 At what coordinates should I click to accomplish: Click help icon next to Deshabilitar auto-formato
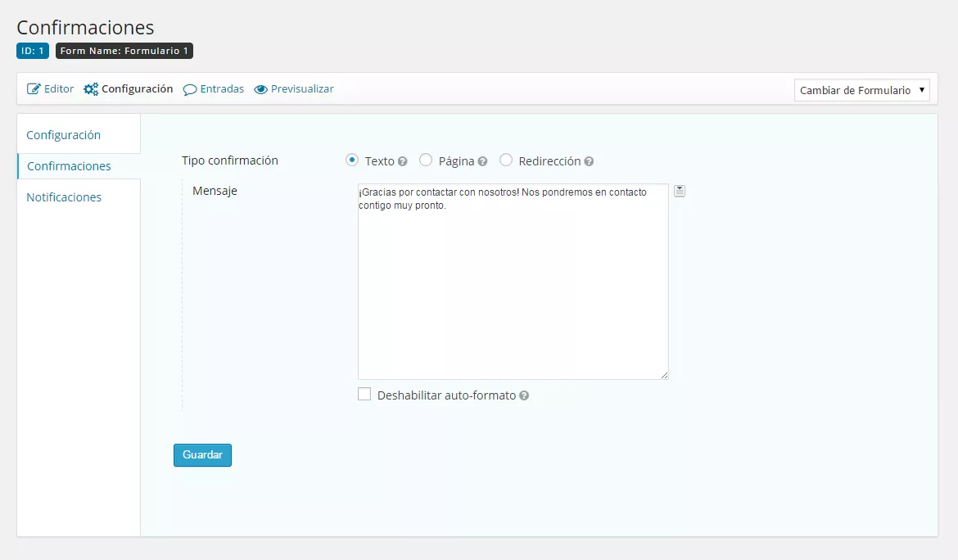[524, 395]
